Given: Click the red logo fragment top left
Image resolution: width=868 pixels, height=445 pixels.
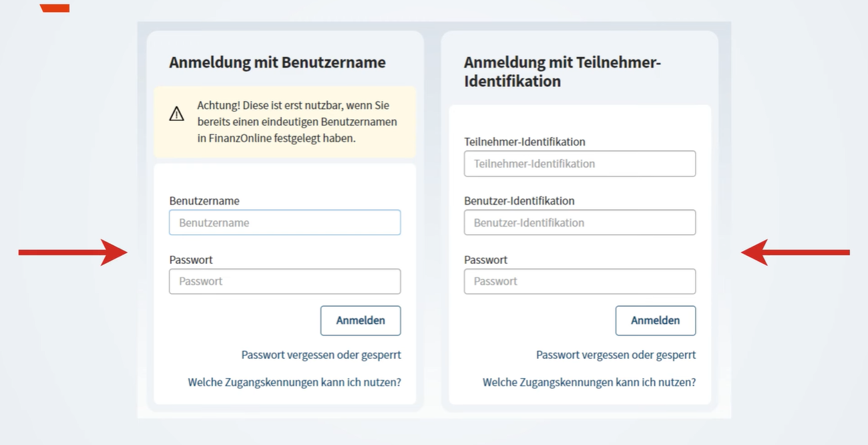Looking at the screenshot, I should pyautogui.click(x=55, y=7).
